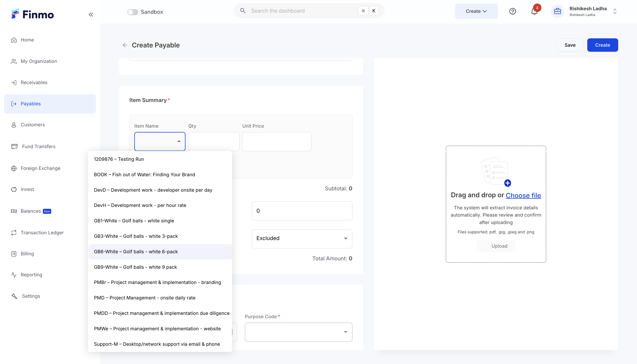This screenshot has width=637, height=364.
Task: Toggle the Sandbox mode switch
Action: (x=133, y=12)
